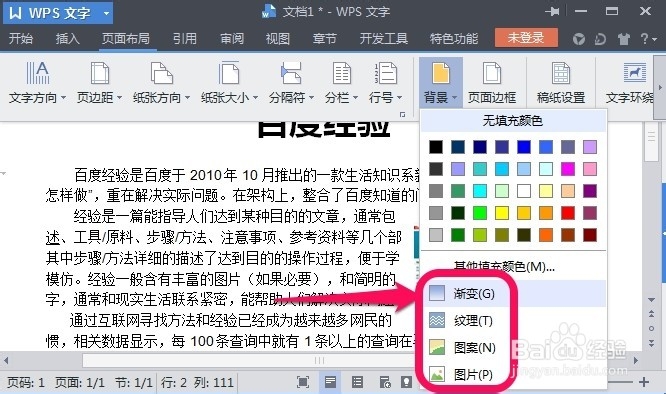The width and height of the screenshot is (666, 394).
Task: Switch to the 开始 tab
Action: pos(21,39)
